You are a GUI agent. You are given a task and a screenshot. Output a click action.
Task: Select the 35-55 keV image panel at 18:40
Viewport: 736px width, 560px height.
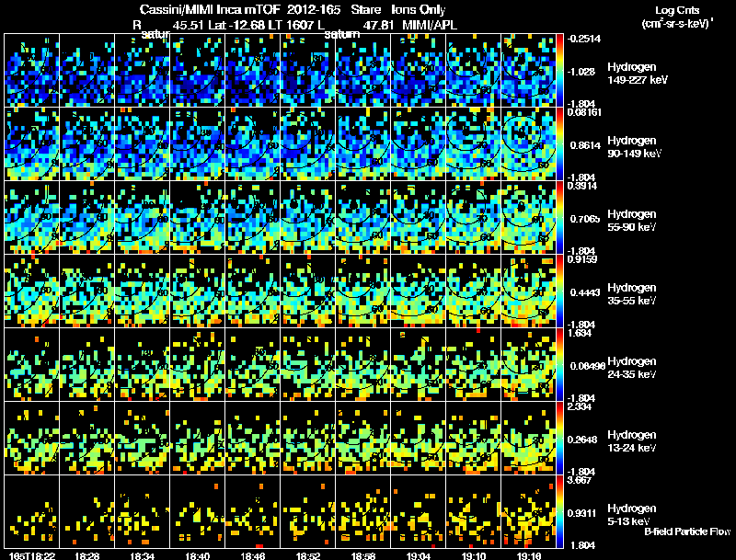(198, 291)
